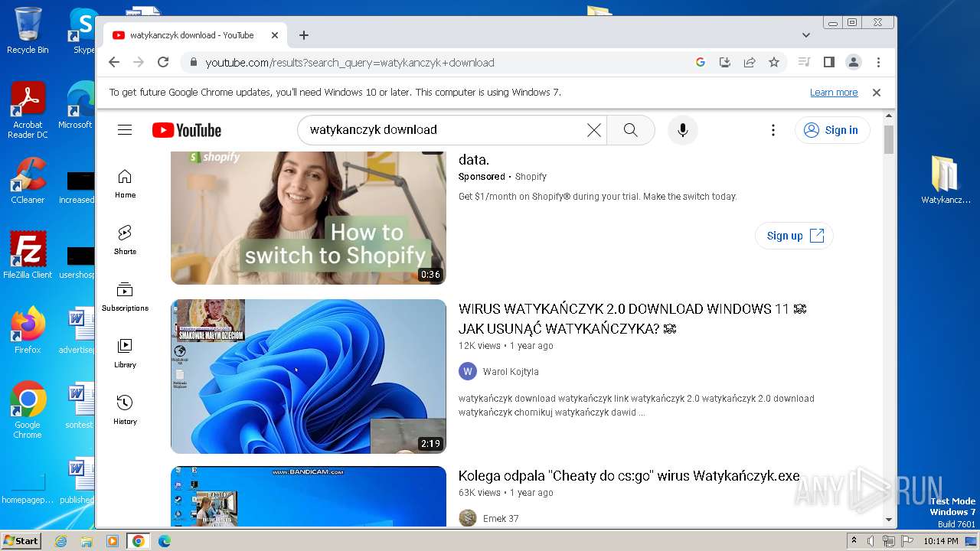Open the Chrome tab search chevron
The height and width of the screenshot is (551, 980).
pos(806,35)
